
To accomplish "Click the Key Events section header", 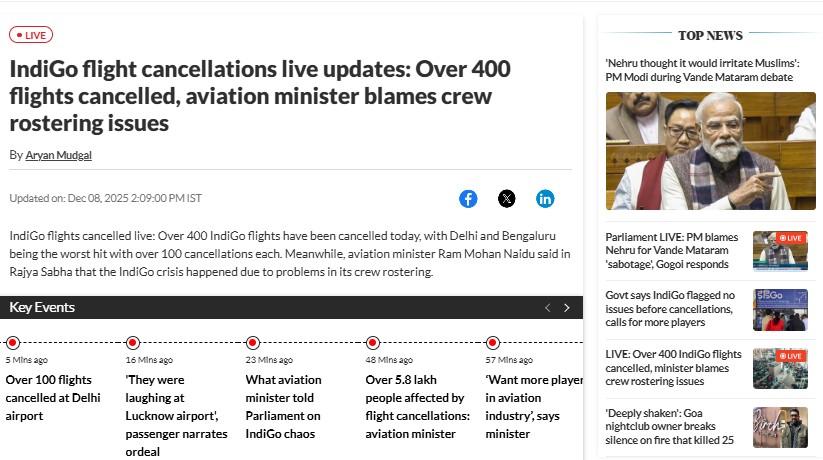I will pyautogui.click(x=42, y=307).
